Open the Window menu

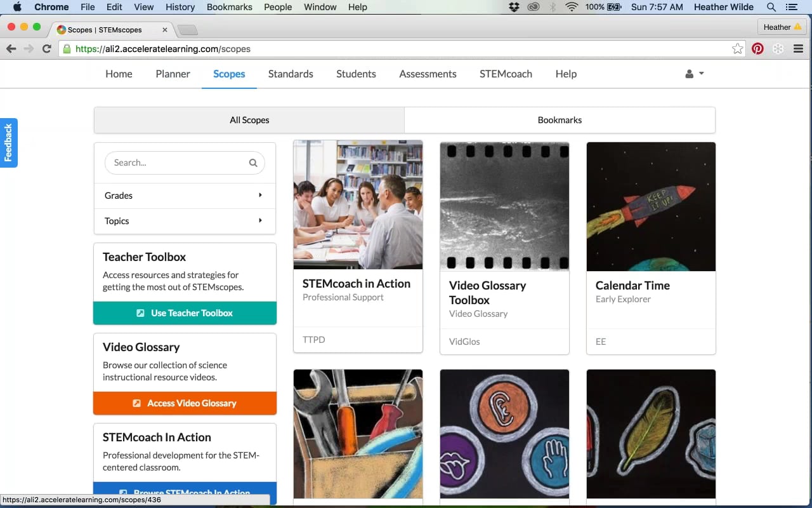pos(320,7)
